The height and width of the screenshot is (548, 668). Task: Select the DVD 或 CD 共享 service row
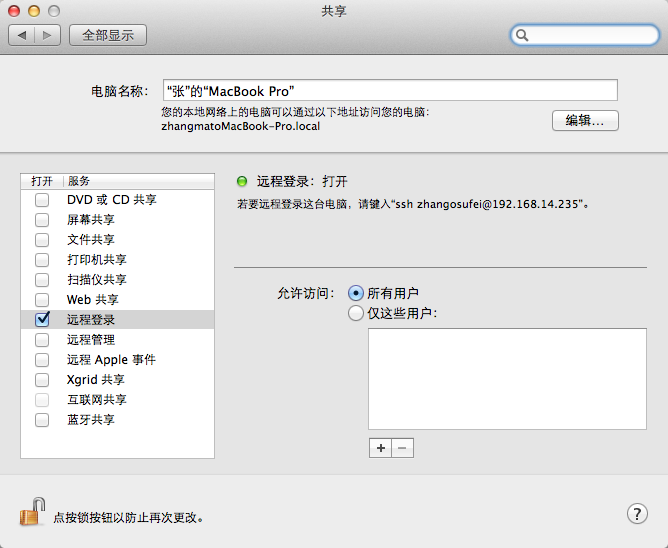[x=117, y=199]
